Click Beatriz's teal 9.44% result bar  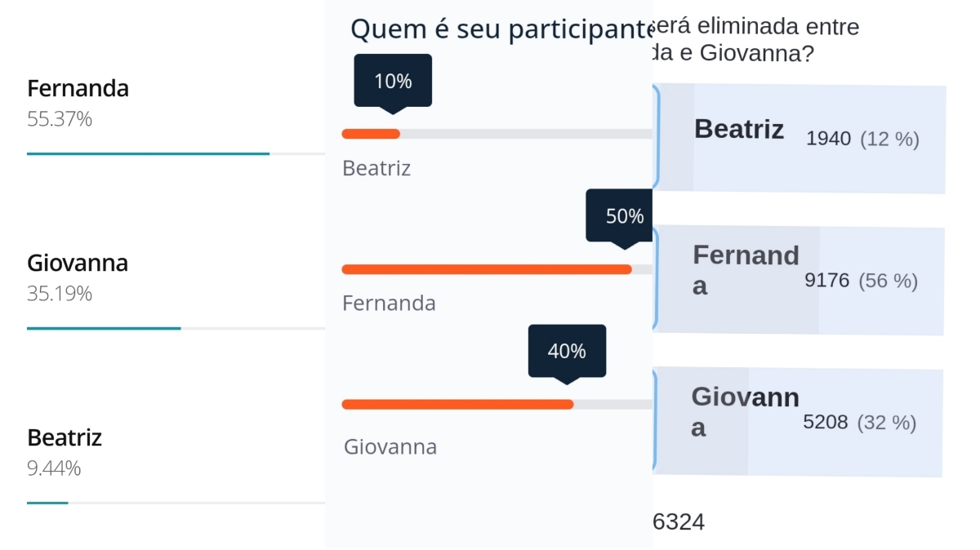[47, 503]
